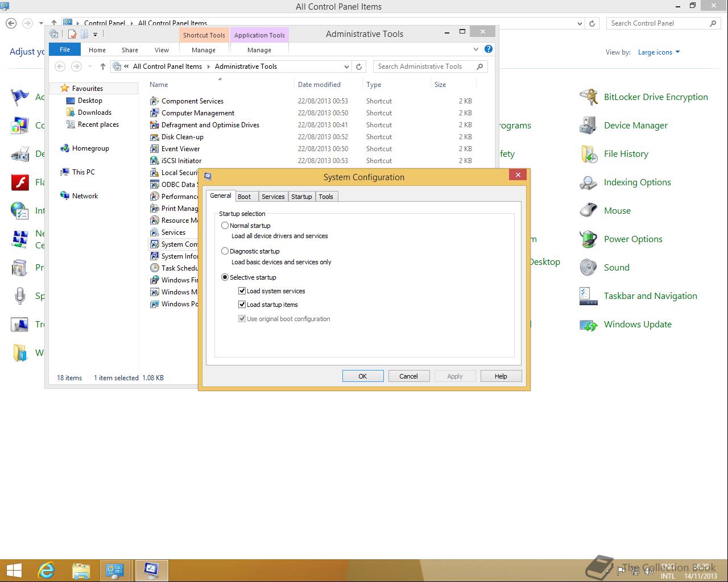Select Network in navigation pane
The width and height of the screenshot is (728, 582).
85,196
